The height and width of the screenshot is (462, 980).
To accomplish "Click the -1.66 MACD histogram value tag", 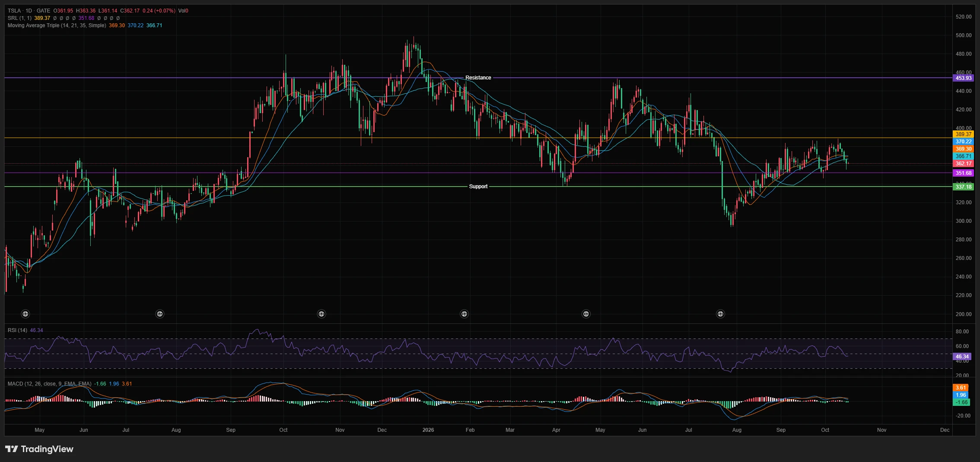I will pyautogui.click(x=961, y=402).
